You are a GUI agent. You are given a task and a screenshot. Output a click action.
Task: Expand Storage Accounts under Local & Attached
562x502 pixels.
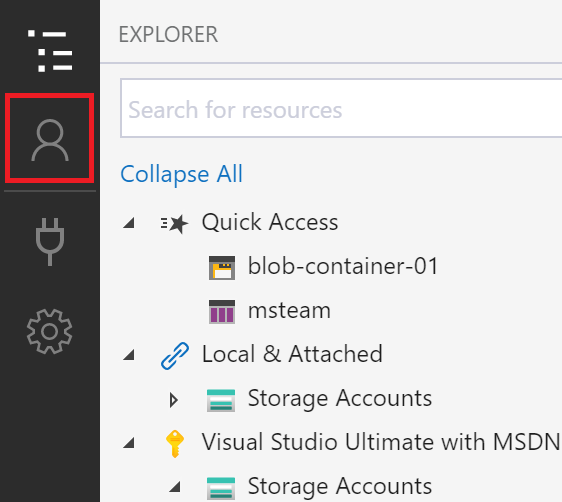coord(174,400)
